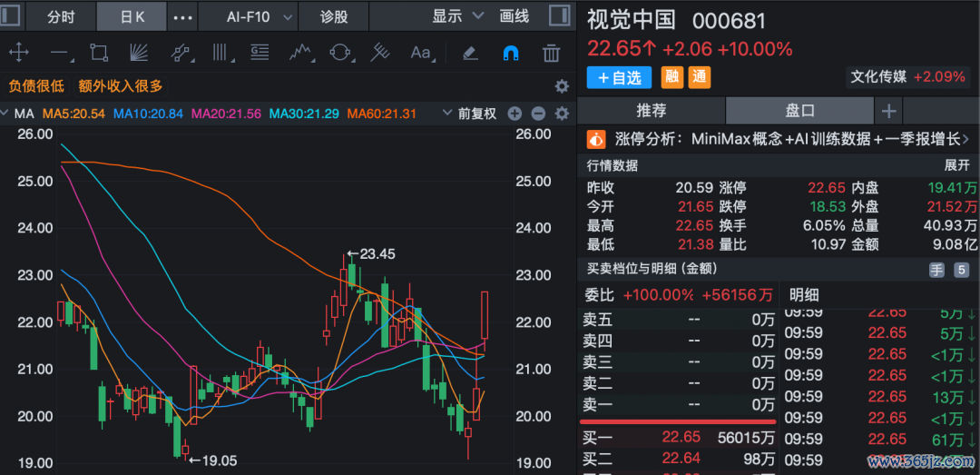Open the 诊股 stock diagnosis tab
The width and height of the screenshot is (980, 475).
[x=333, y=16]
